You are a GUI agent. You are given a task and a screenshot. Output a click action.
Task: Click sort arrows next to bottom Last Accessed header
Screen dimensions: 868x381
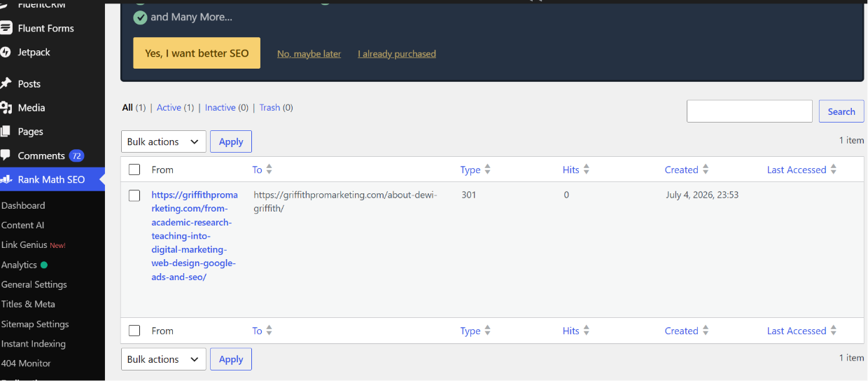coord(833,331)
